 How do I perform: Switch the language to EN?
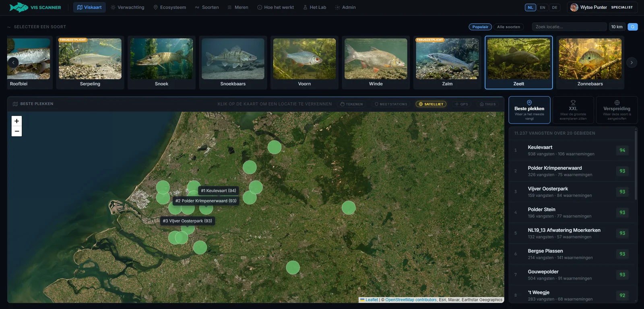pos(543,7)
